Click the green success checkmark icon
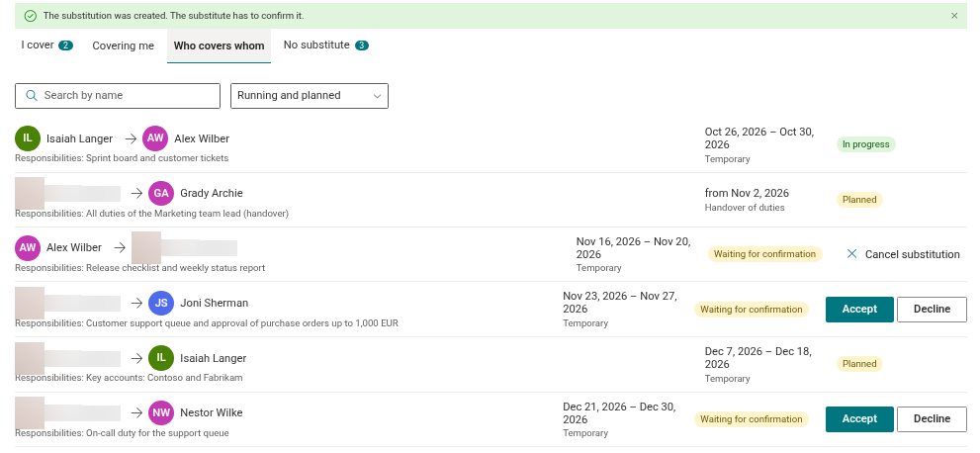 30,16
